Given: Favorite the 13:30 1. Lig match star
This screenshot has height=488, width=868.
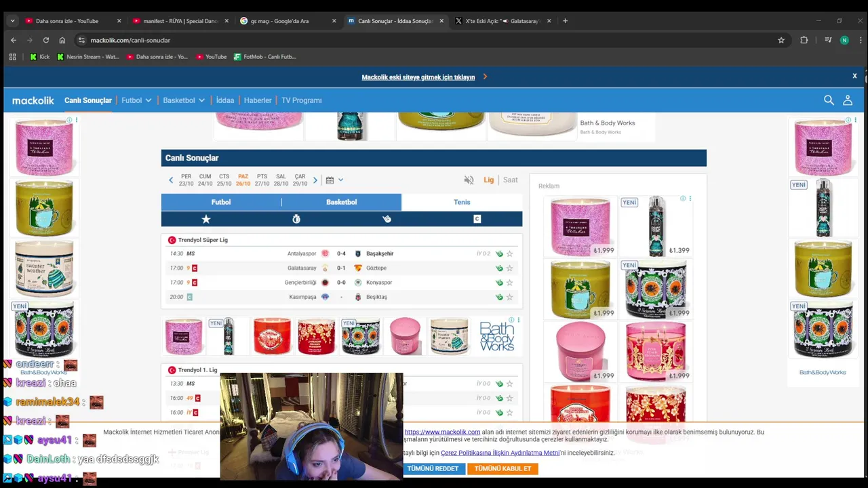Looking at the screenshot, I should pos(509,384).
